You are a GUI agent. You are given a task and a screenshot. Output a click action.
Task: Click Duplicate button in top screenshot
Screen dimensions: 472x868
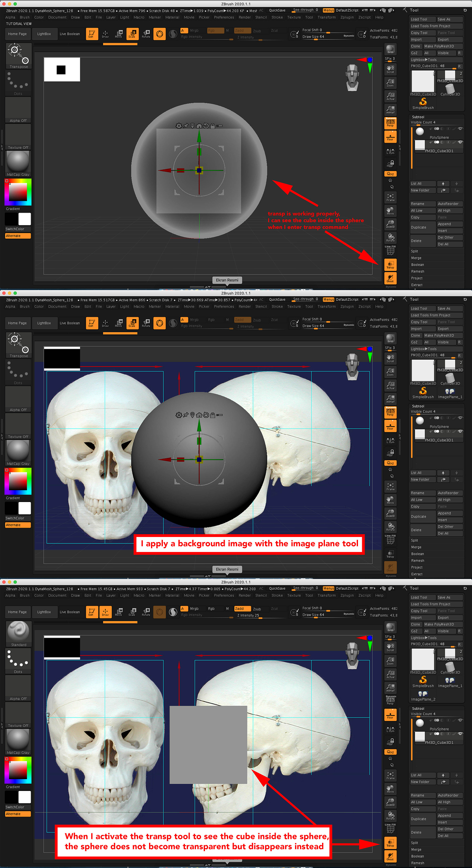coord(423,227)
